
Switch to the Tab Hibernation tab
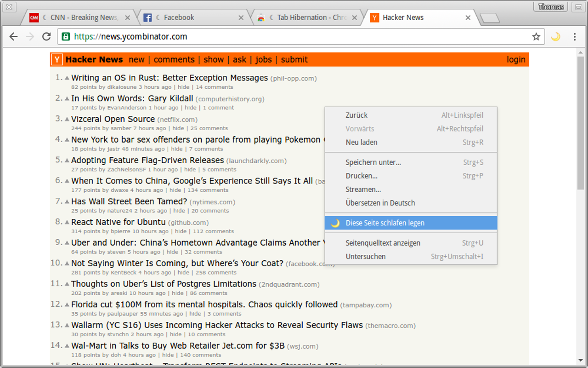(x=307, y=17)
